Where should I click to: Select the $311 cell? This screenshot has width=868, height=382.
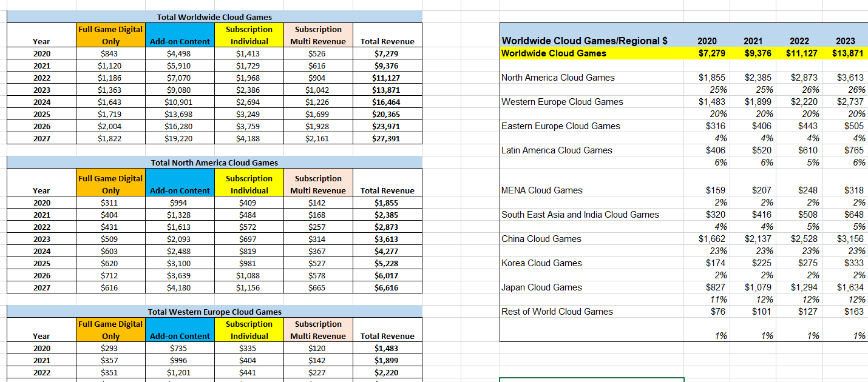(110, 203)
